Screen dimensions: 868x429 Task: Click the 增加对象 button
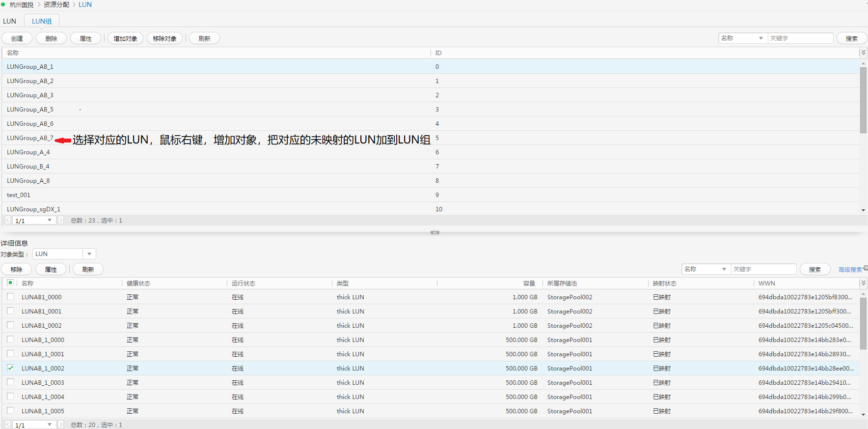(125, 38)
